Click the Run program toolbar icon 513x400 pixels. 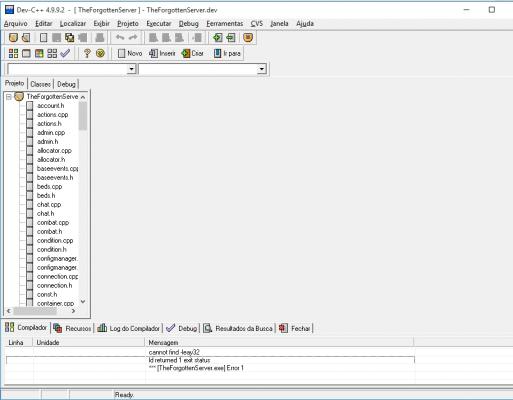point(26,53)
